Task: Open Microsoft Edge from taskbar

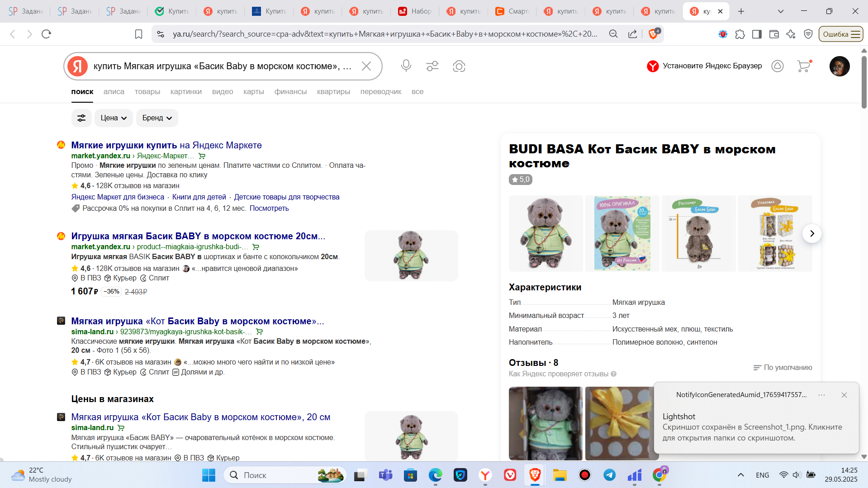Action: pos(435,475)
